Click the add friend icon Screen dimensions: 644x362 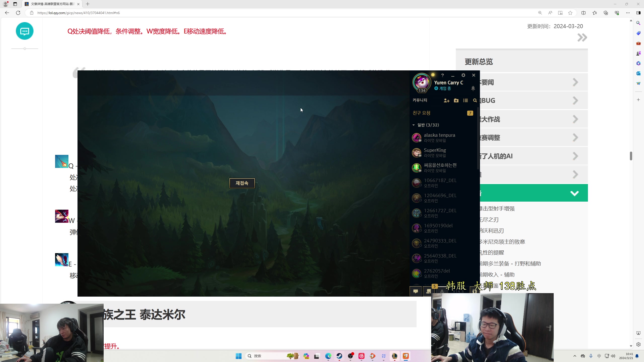447,100
